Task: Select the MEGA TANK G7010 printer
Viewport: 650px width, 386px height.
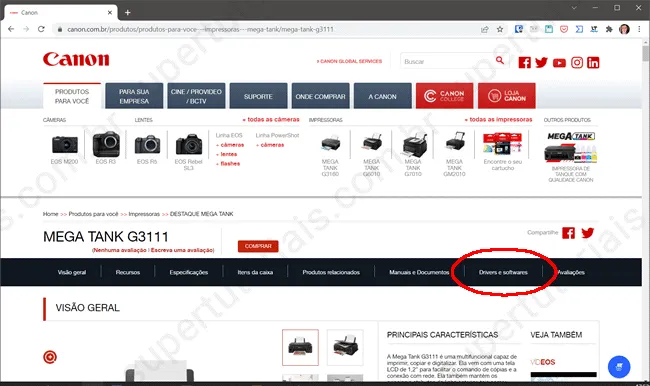Action: pyautogui.click(x=413, y=155)
